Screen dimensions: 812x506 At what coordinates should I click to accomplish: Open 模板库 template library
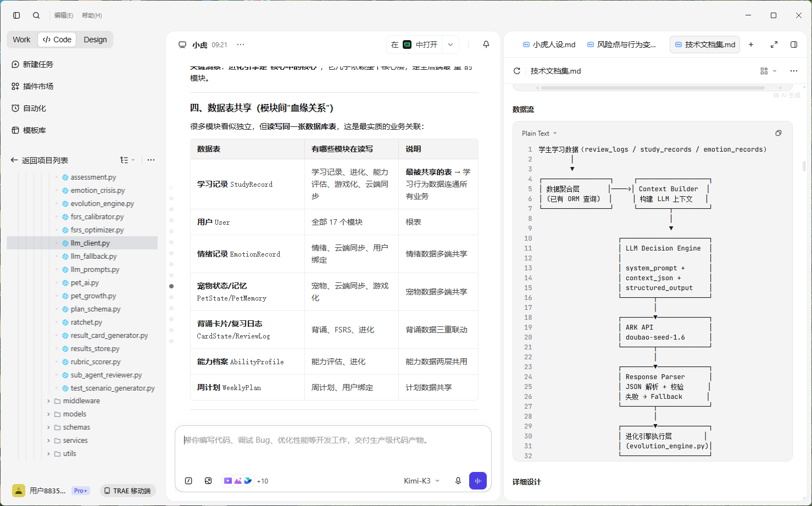(29, 130)
